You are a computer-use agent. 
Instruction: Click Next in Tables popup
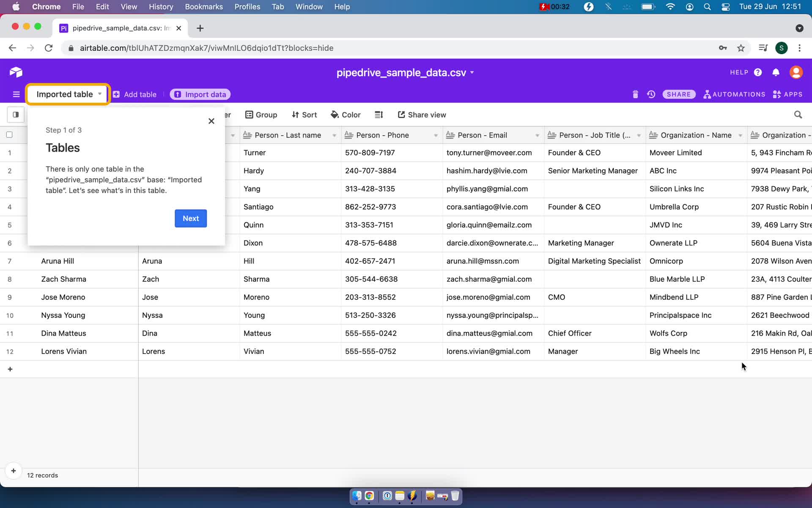tap(191, 218)
